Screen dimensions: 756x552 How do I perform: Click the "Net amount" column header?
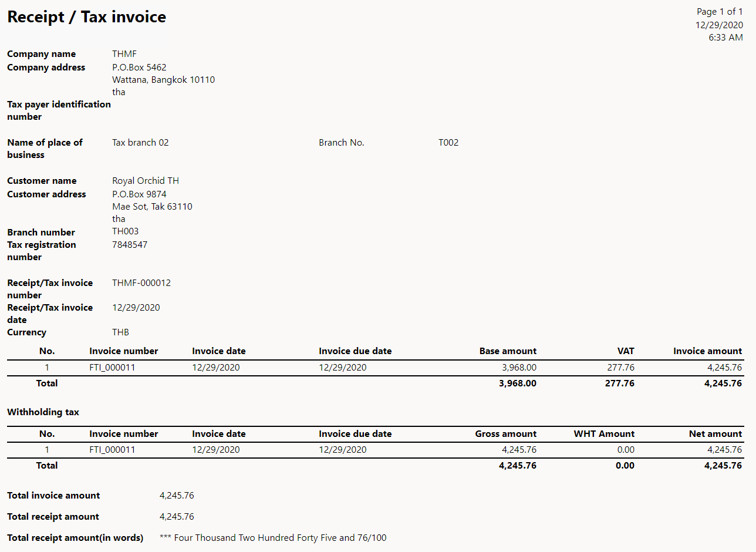coord(716,434)
